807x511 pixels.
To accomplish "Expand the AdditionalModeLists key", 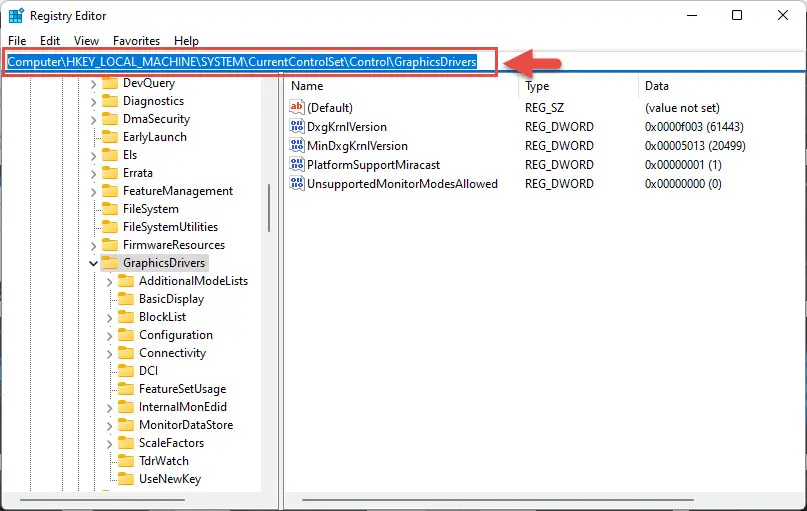I will pyautogui.click(x=109, y=281).
